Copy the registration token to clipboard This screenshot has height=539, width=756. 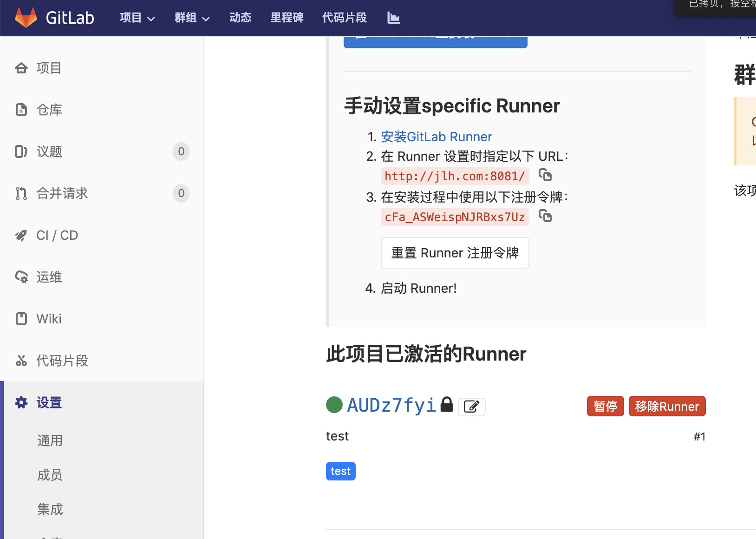545,216
